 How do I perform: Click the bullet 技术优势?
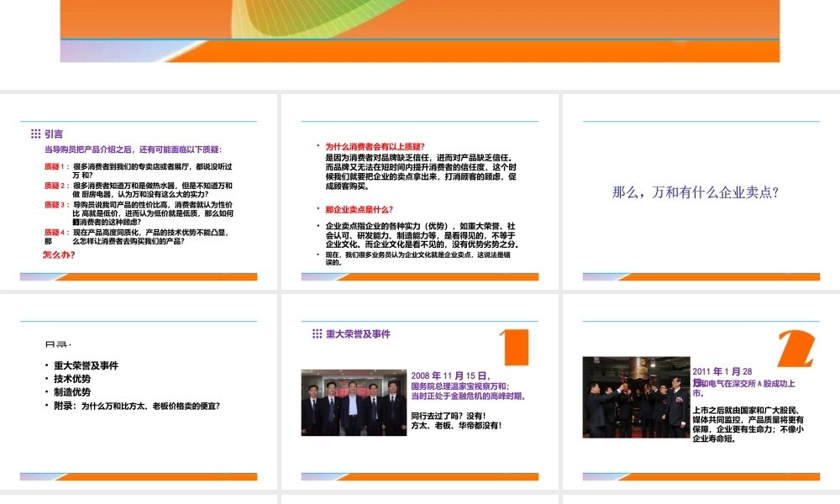tap(71, 379)
